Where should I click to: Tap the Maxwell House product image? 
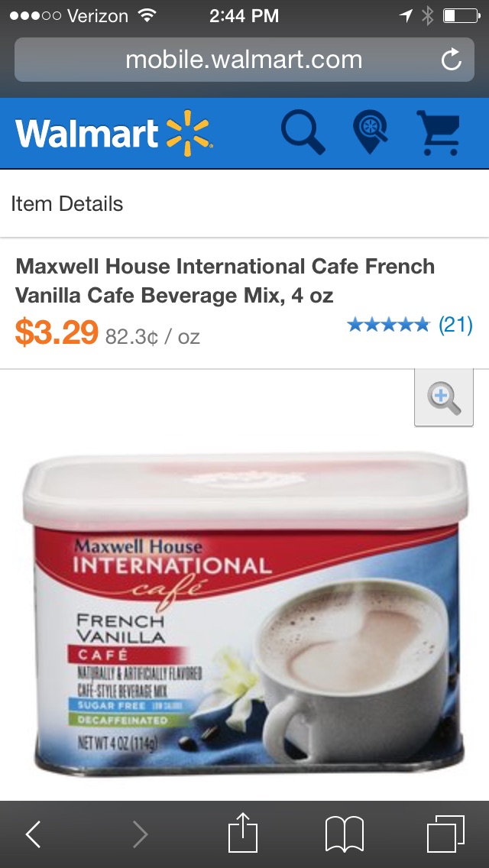click(x=244, y=614)
